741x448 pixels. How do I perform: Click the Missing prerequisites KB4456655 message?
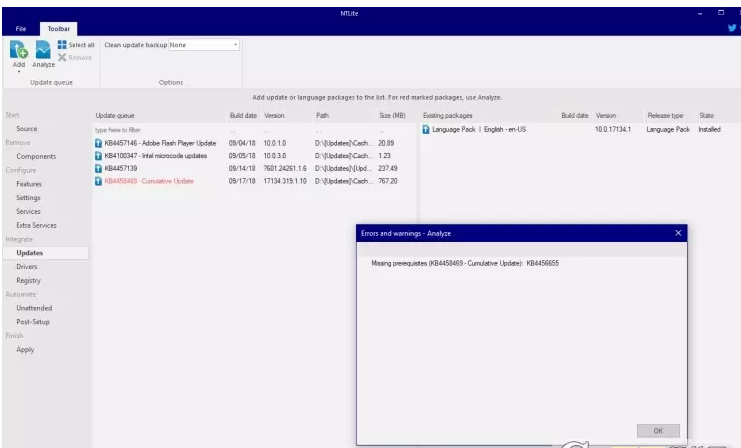[x=465, y=263]
